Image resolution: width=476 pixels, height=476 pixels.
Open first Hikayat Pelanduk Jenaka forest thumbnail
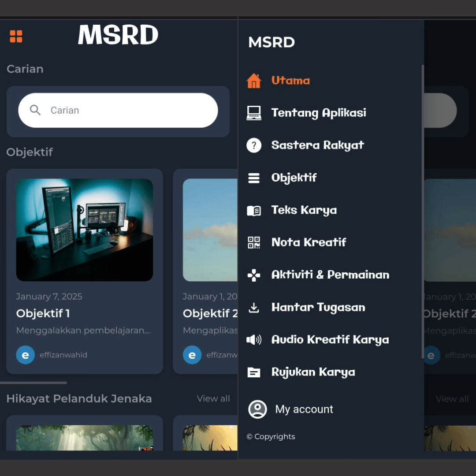(84, 438)
